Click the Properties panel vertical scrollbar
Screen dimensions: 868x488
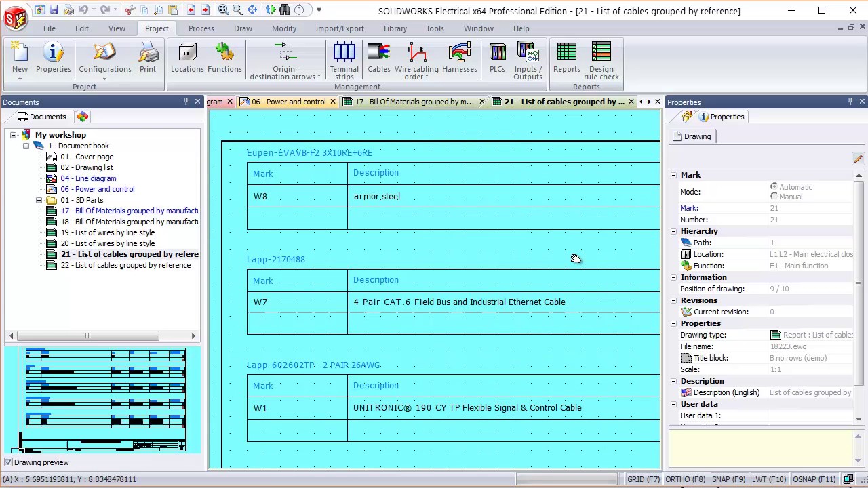[859, 283]
